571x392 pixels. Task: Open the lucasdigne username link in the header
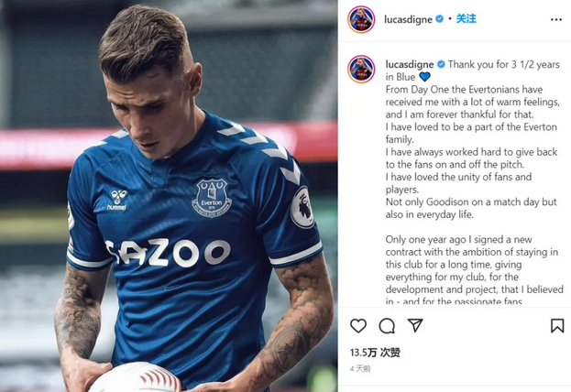(409, 19)
